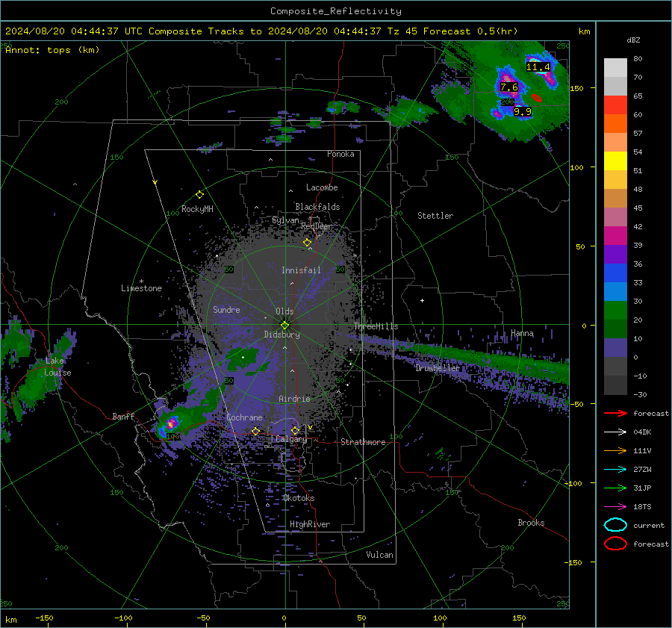672x628 pixels.
Task: Select the purple 39-36 dBZ swatch
Action: tap(615, 255)
